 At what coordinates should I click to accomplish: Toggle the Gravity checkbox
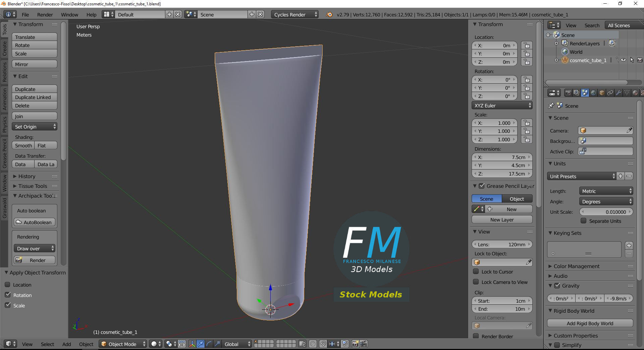[x=557, y=286]
